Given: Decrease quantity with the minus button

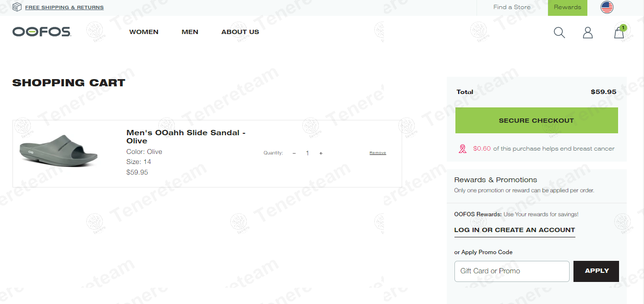Looking at the screenshot, I should click(294, 153).
